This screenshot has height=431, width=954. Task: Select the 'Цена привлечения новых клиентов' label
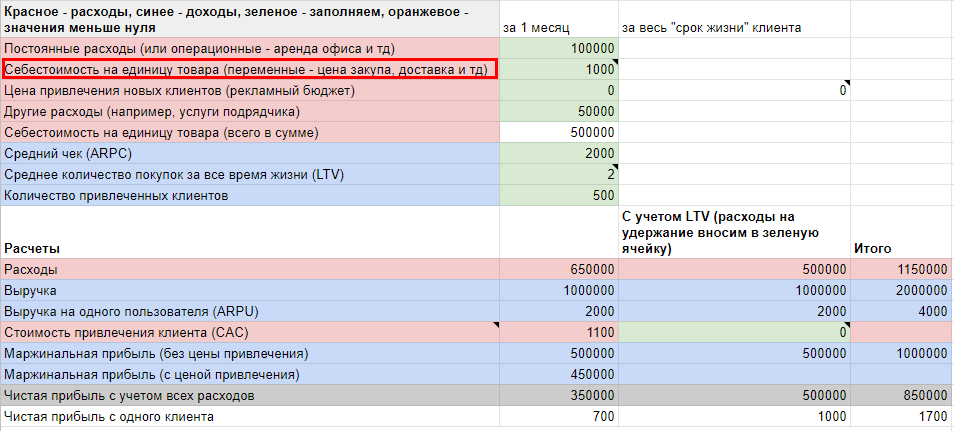pos(250,91)
